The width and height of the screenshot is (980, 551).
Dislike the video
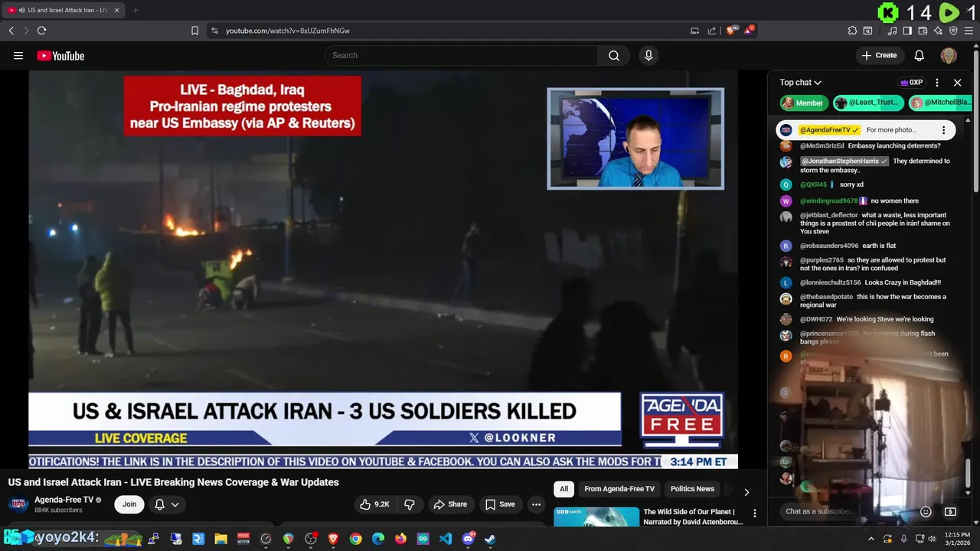click(410, 504)
